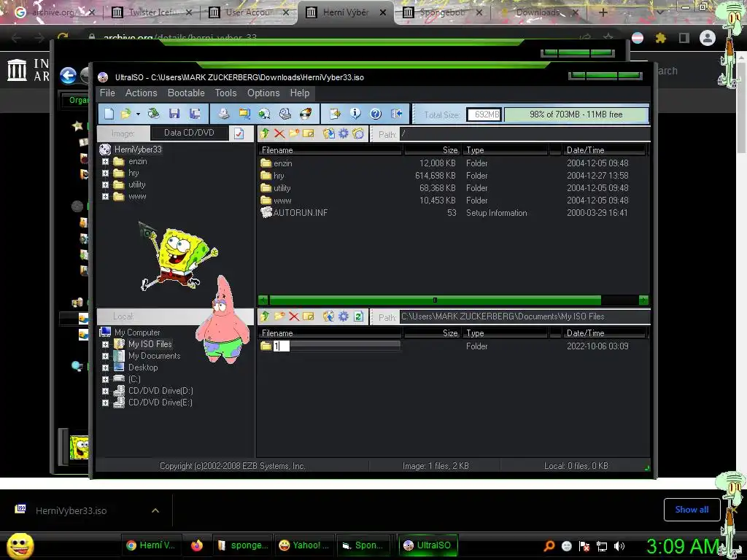Open the Bootable menu
747x560 pixels.
pyautogui.click(x=186, y=93)
